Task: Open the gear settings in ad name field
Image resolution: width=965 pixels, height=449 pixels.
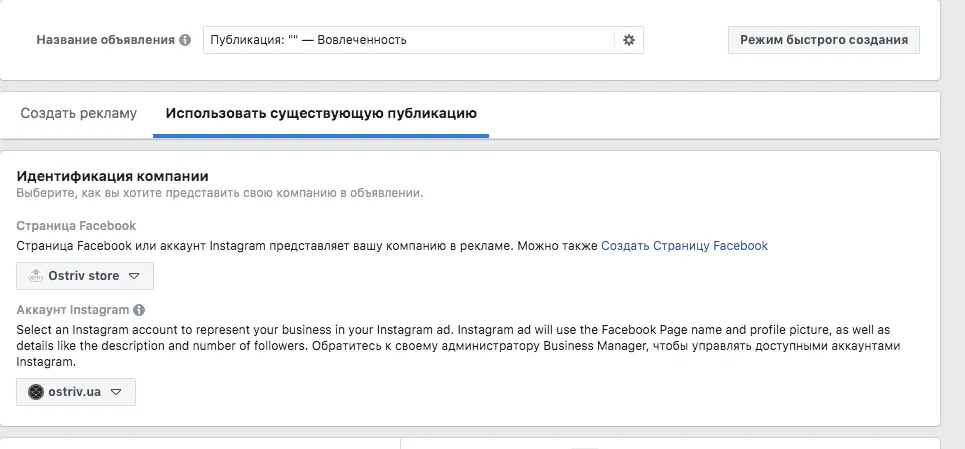Action: [x=628, y=40]
